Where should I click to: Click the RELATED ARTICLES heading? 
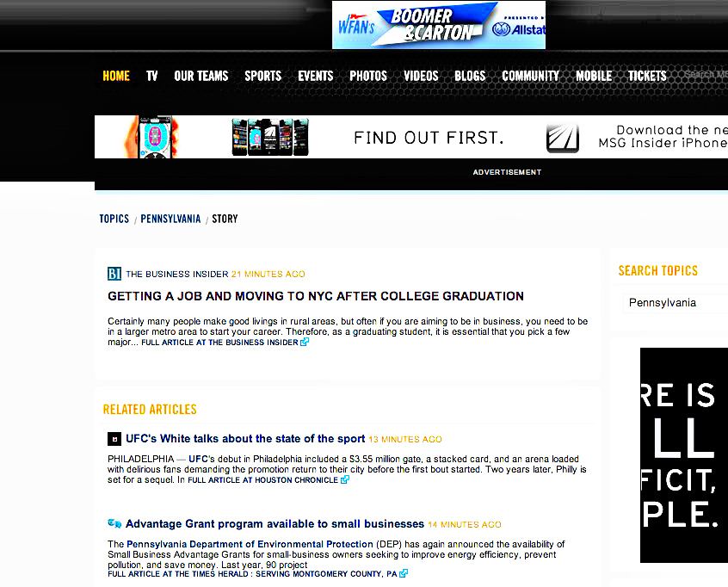point(150,409)
